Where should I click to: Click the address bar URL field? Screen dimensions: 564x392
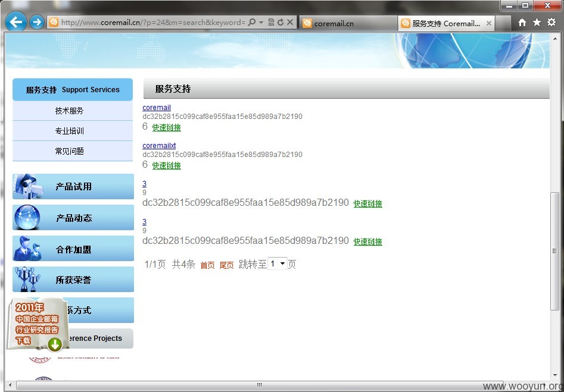point(153,22)
